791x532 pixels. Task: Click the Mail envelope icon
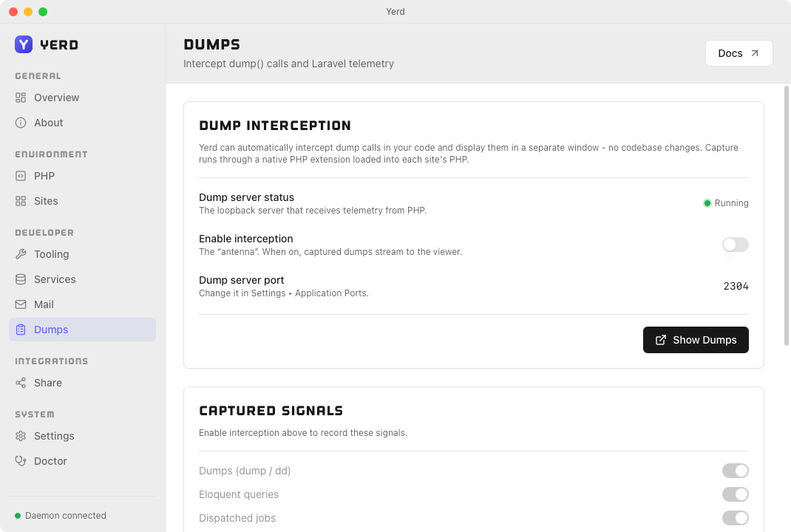21,304
